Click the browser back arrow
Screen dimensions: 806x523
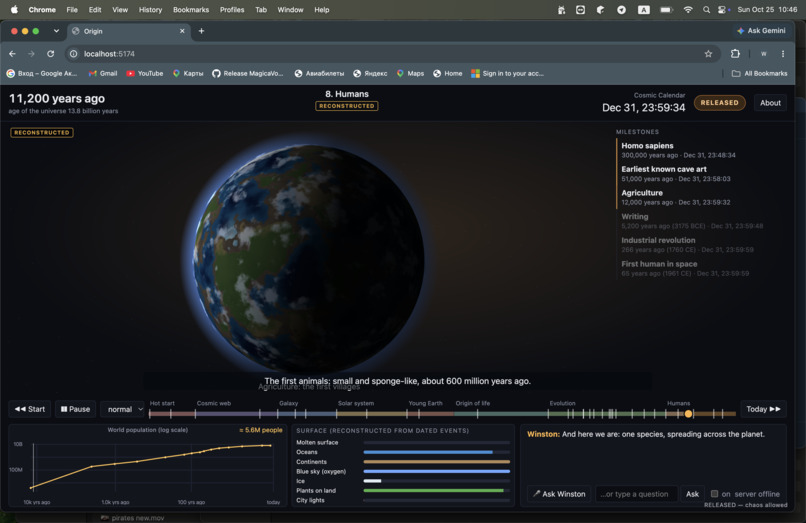click(x=12, y=53)
